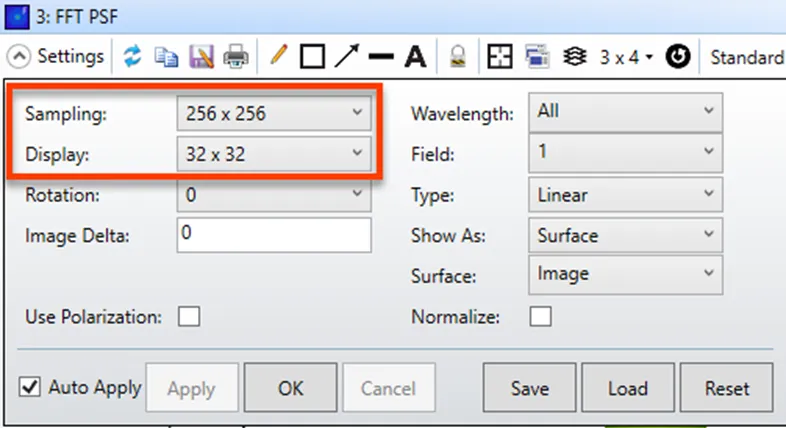Click the refresh/update icon in toolbar

pyautogui.click(x=134, y=57)
